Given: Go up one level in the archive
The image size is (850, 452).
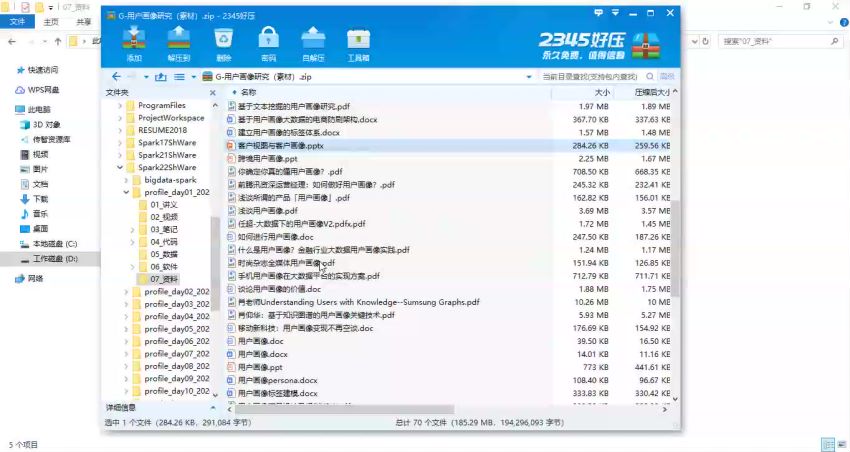Looking at the screenshot, I should [160, 76].
